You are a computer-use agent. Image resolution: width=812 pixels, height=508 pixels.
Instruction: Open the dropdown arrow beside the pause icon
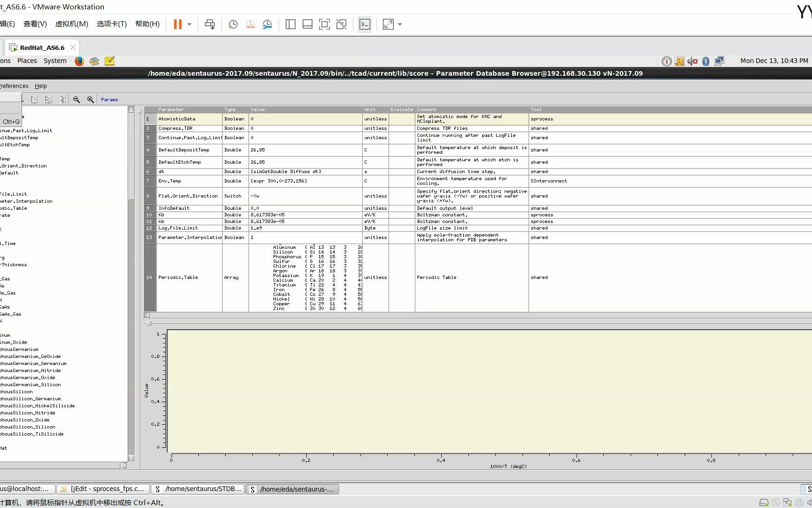tap(189, 24)
